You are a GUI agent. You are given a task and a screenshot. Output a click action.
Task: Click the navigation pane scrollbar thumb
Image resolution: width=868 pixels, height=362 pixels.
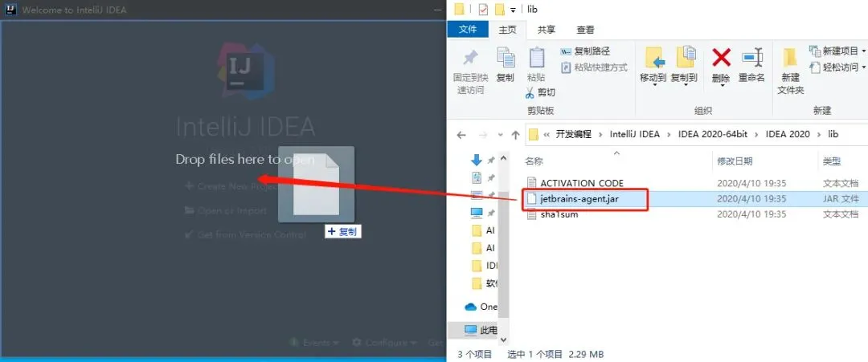tap(503, 254)
